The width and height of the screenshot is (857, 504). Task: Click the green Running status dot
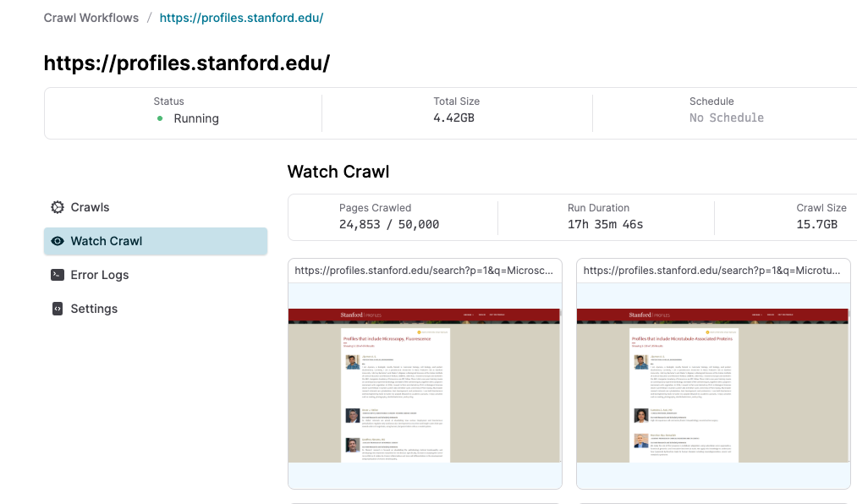(160, 118)
